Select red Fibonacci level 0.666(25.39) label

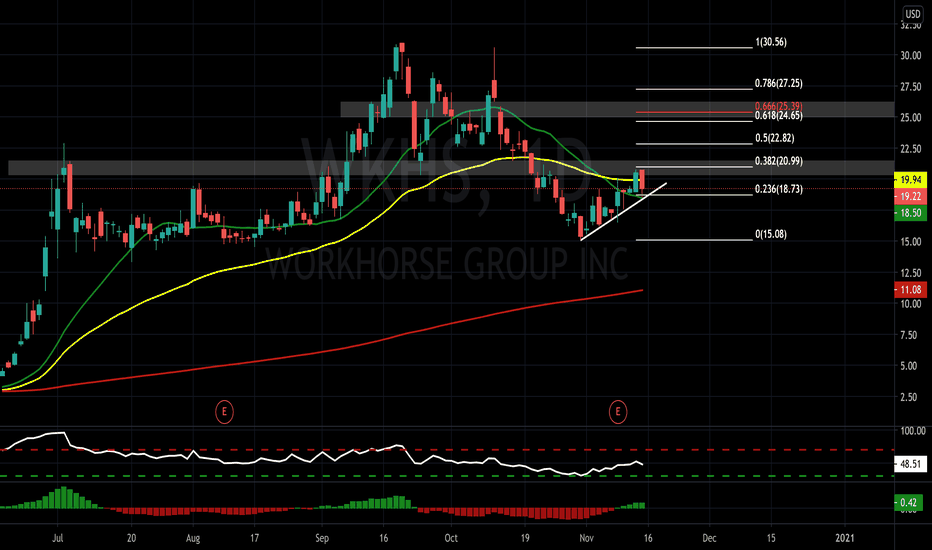pyautogui.click(x=779, y=106)
